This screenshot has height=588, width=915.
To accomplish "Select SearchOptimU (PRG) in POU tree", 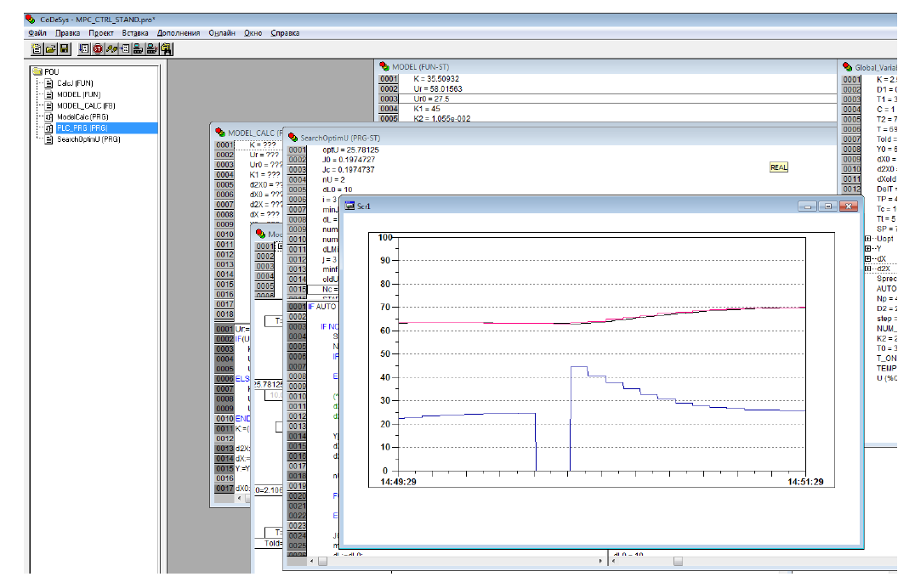I will point(88,139).
